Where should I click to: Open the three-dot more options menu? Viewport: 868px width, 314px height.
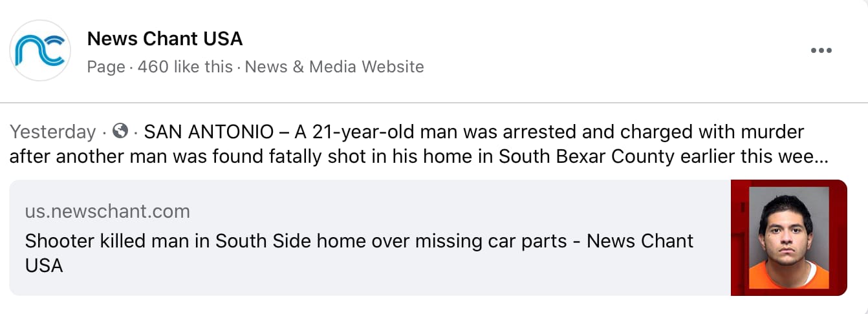click(x=821, y=51)
